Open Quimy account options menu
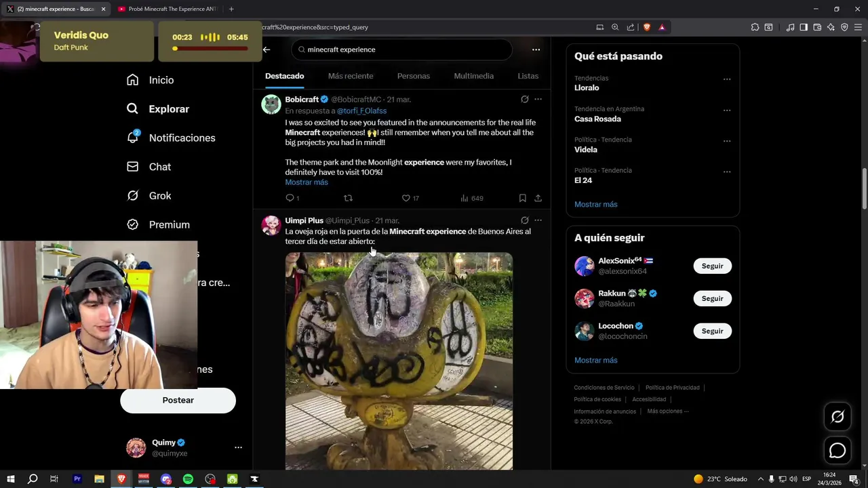Viewport: 868px width, 488px height. 238,447
